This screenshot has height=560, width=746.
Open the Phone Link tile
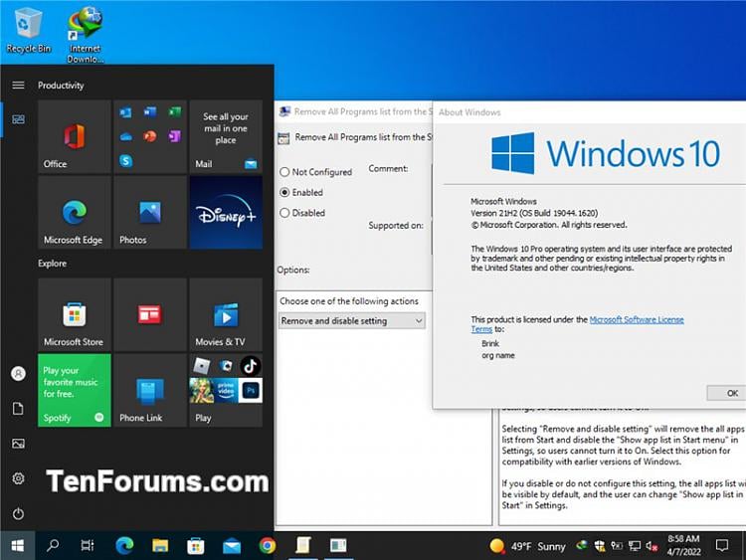pyautogui.click(x=150, y=390)
